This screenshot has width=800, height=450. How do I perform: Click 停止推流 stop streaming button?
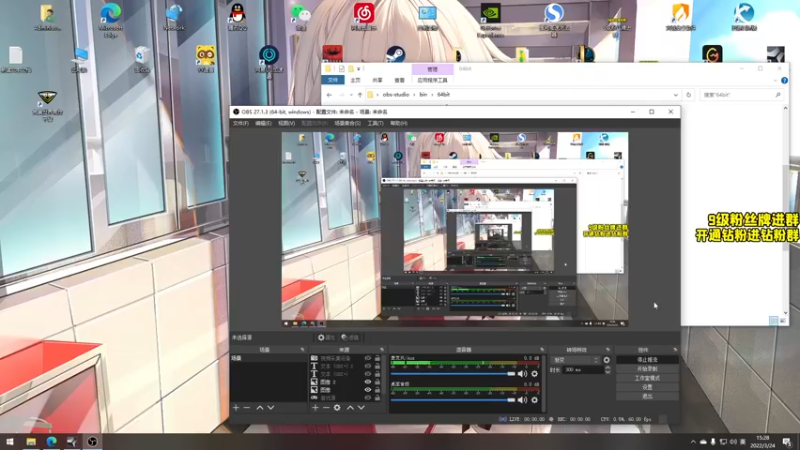point(647,360)
